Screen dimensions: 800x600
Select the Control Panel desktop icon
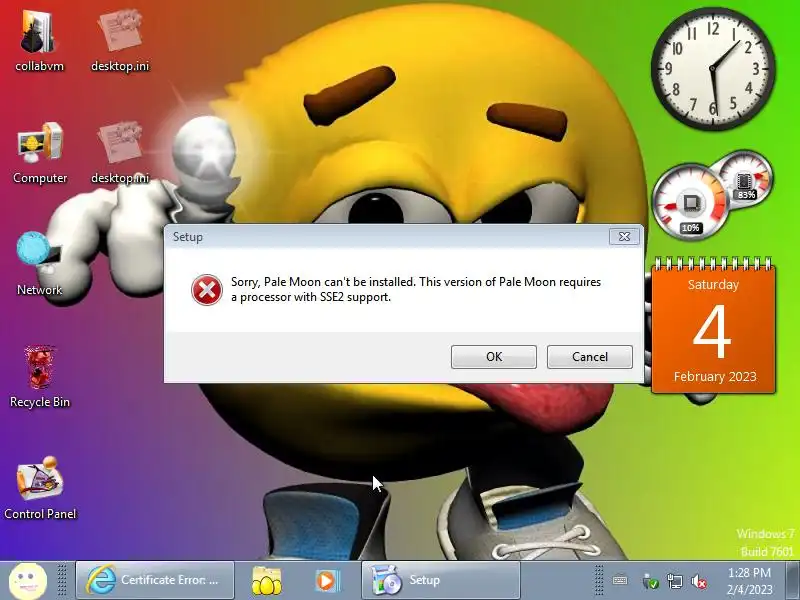pos(40,488)
